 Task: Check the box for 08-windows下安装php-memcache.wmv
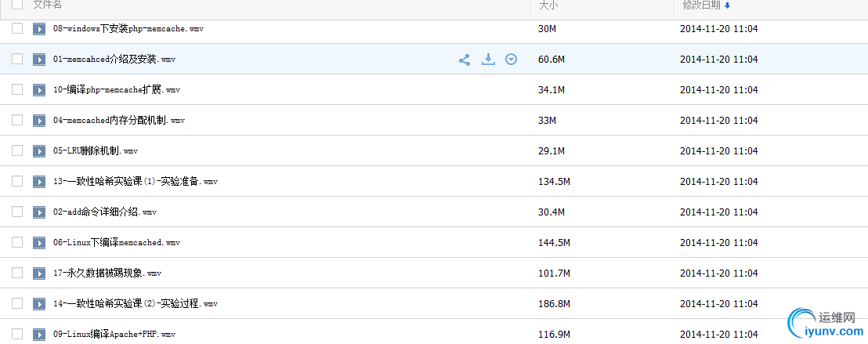(x=17, y=28)
